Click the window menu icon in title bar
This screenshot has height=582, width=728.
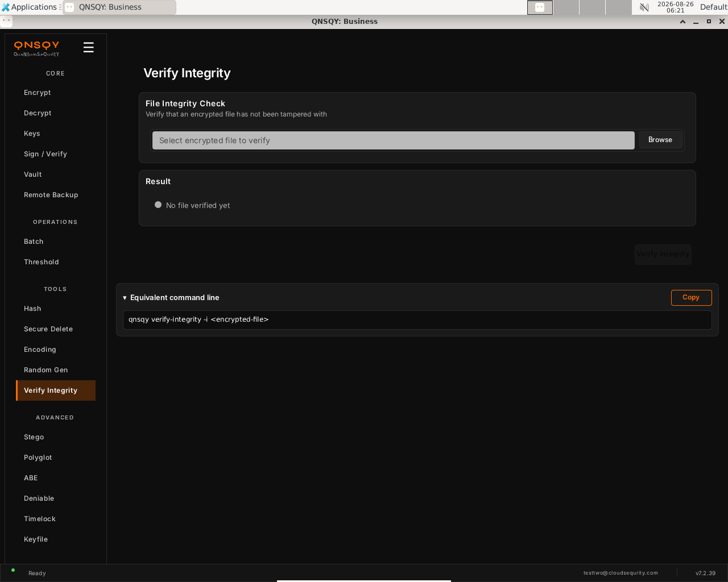[x=6, y=21]
